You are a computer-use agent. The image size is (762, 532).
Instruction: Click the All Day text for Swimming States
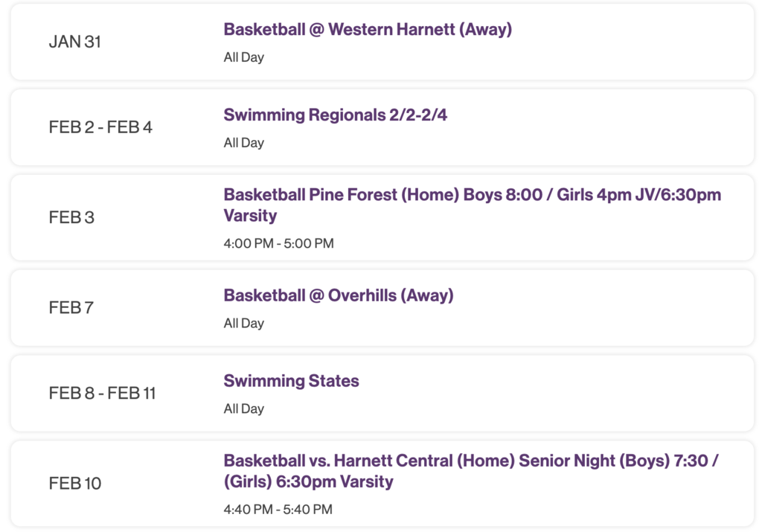(x=243, y=408)
